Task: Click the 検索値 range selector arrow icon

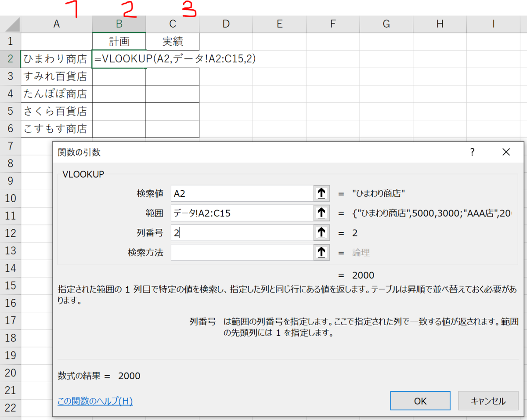Action: point(321,193)
